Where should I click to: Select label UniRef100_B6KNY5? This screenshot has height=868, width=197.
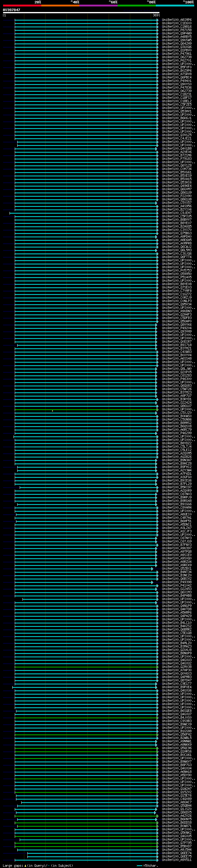(x=176, y=819)
